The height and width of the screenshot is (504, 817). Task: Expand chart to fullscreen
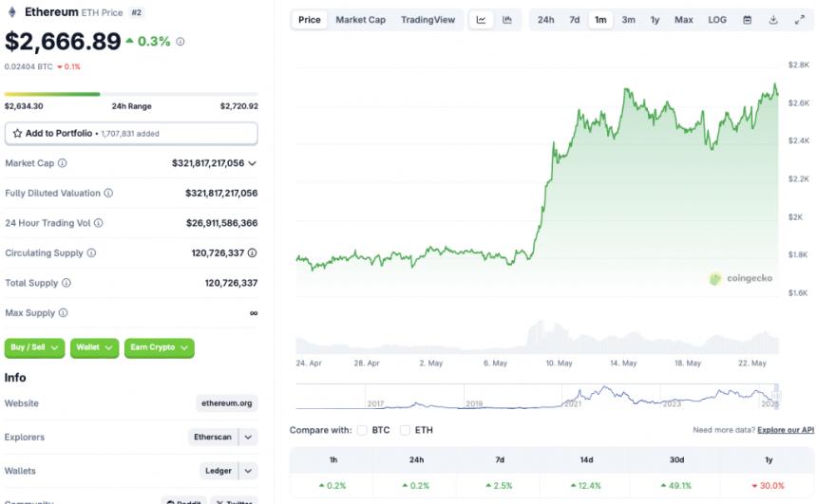[x=799, y=20]
